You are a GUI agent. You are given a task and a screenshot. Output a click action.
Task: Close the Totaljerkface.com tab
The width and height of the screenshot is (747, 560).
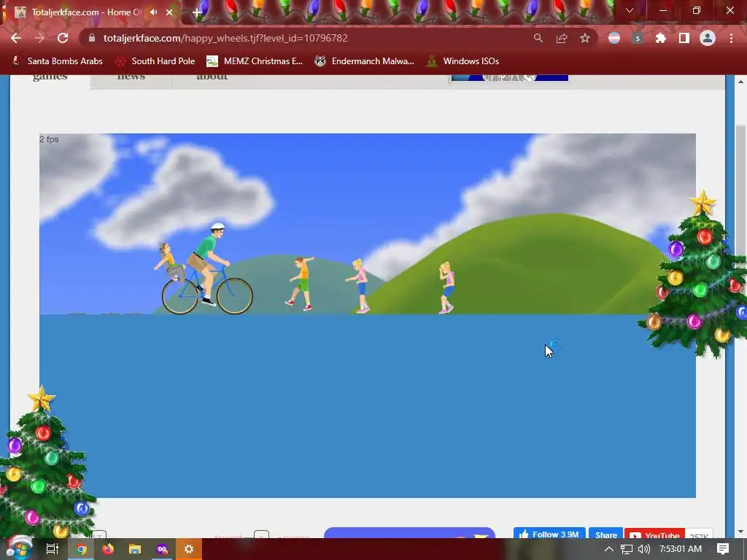[x=169, y=12]
